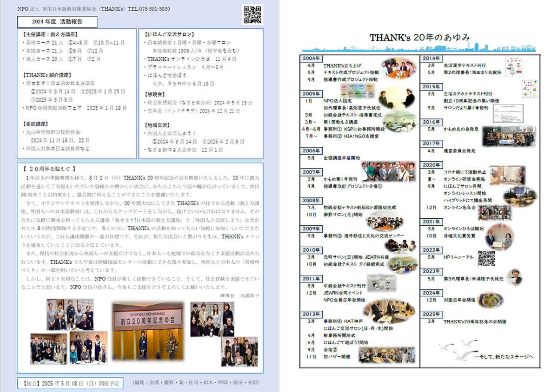Viewport: 558px width, 392px height.
Task: Select the 'THANK's立ち上げ' timeline entry
Action: point(342,66)
